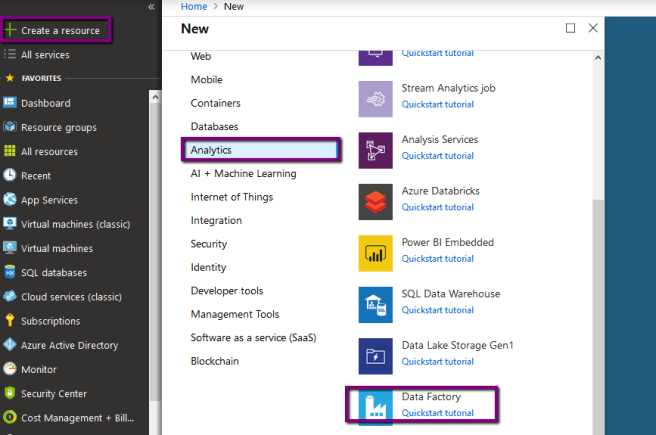Click the Power BI Embedded icon
This screenshot has height=435, width=656.
[375, 253]
